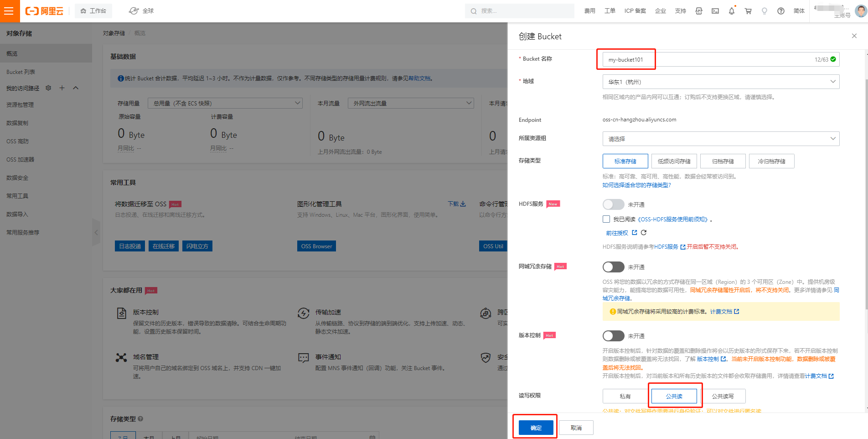Image resolution: width=868 pixels, height=439 pixels.
Task: Select 公共读写 read-write permission
Action: coord(723,396)
